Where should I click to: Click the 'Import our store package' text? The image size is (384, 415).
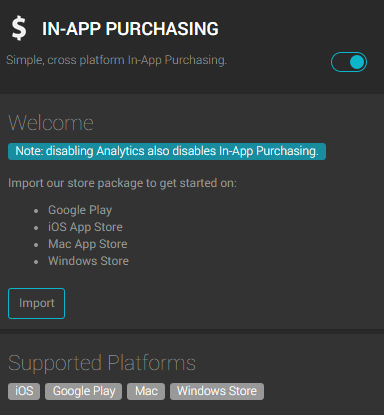[122, 183]
